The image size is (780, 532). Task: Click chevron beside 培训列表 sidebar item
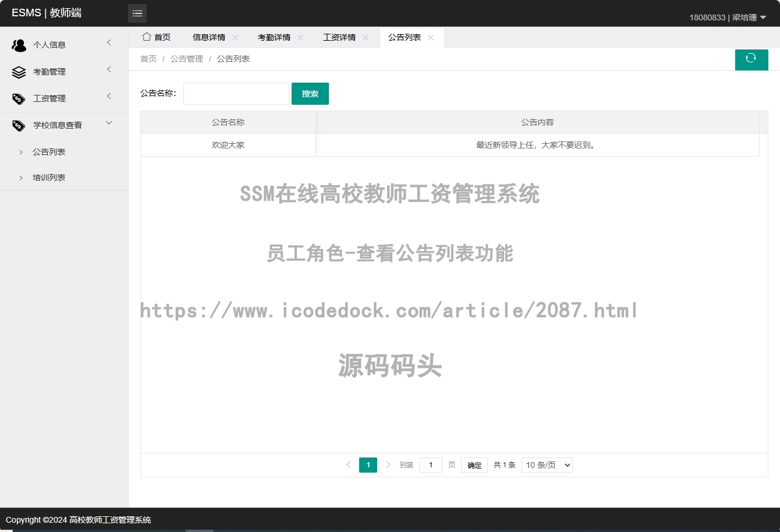point(21,178)
